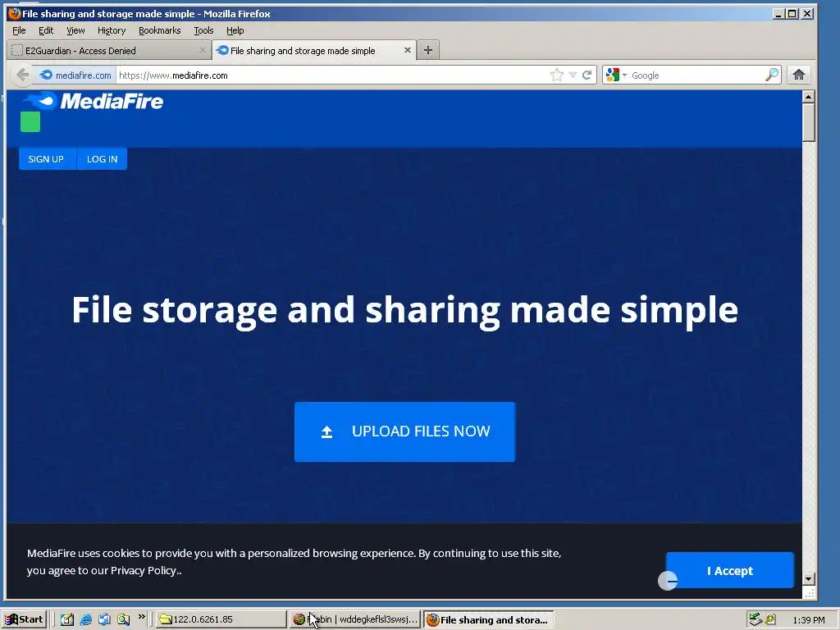Screen dimensions: 840x630
Task: Switch to 122.0.6261.85 folder taskbar button
Action: click(x=221, y=619)
